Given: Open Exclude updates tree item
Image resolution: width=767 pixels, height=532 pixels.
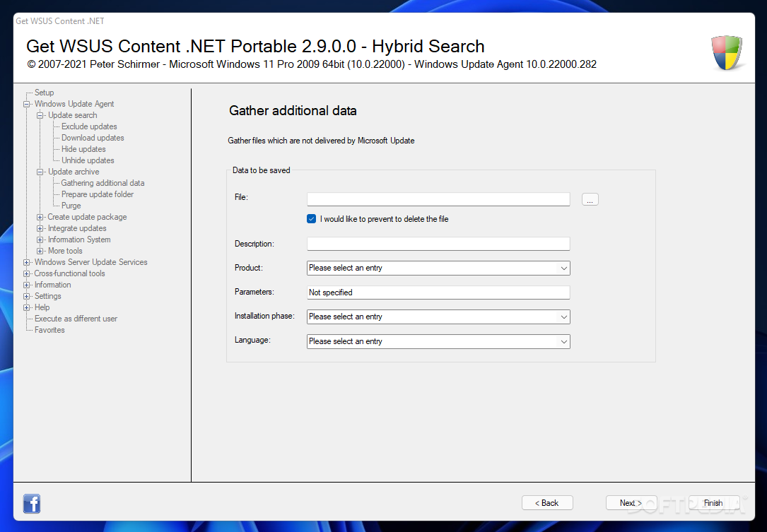Looking at the screenshot, I should [89, 126].
